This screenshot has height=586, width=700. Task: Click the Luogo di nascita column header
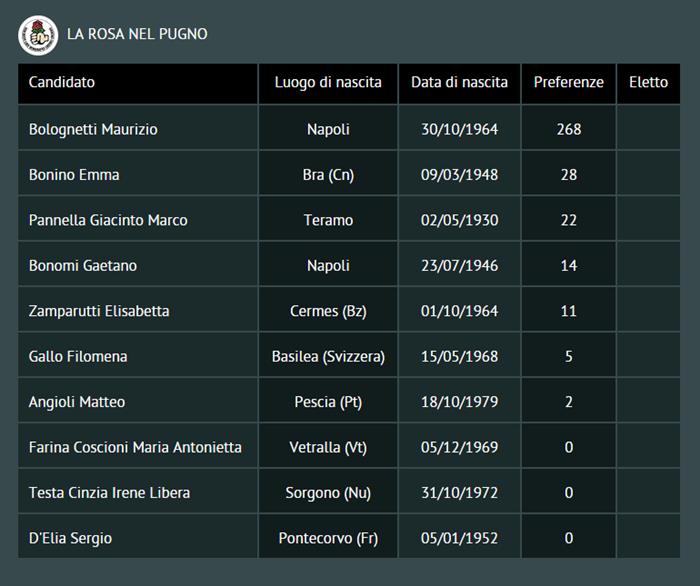[x=328, y=82]
